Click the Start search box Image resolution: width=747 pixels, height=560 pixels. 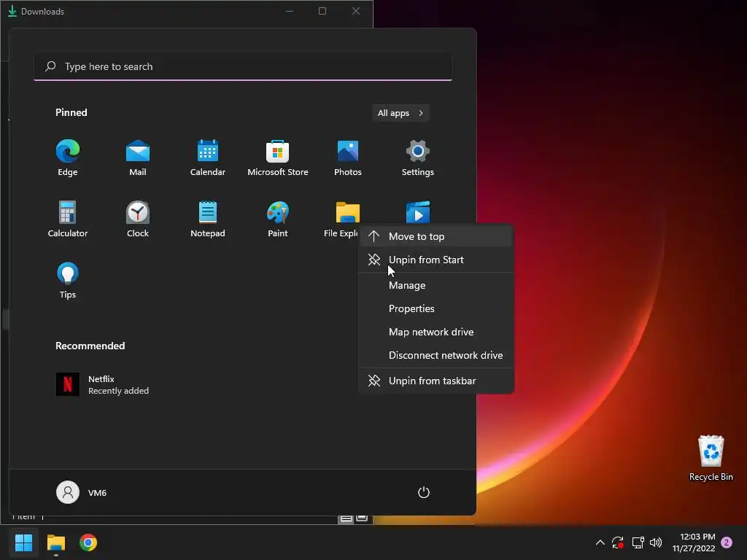[243, 66]
